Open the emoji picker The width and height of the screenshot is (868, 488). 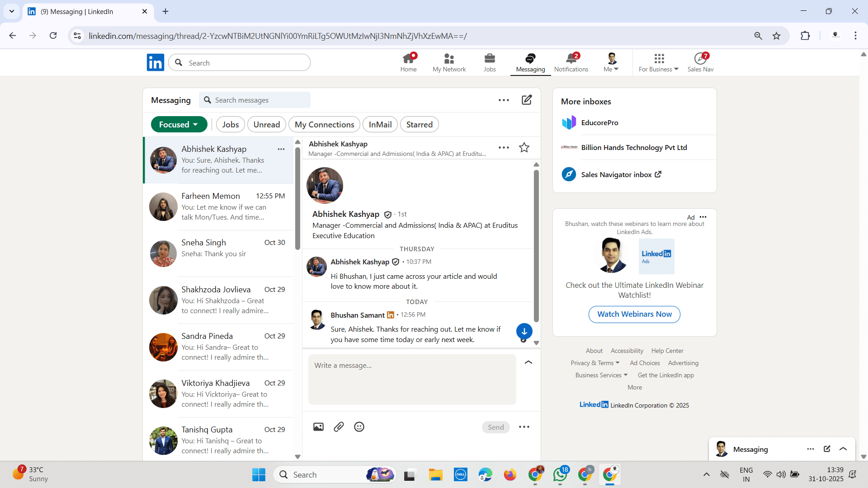click(359, 427)
